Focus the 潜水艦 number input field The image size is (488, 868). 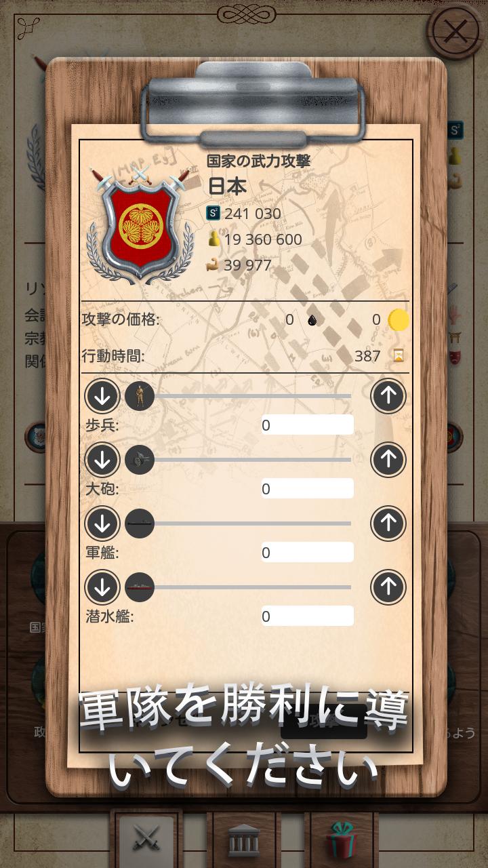click(308, 616)
